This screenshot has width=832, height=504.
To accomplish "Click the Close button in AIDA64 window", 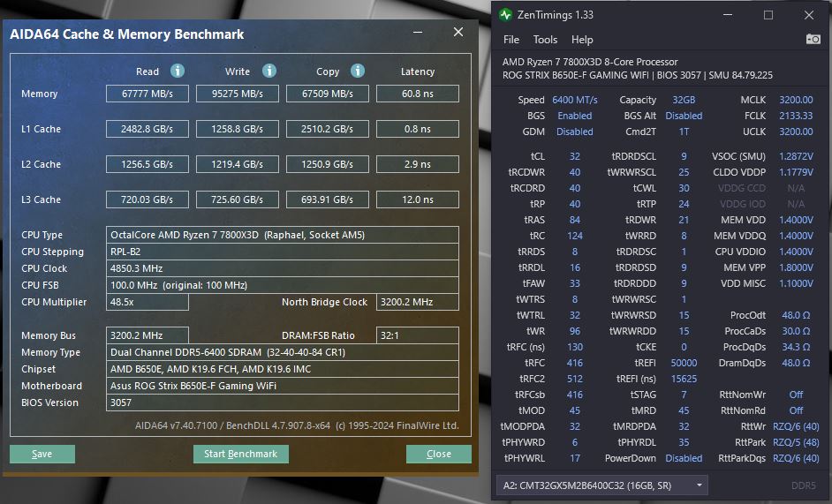I will pyautogui.click(x=439, y=454).
